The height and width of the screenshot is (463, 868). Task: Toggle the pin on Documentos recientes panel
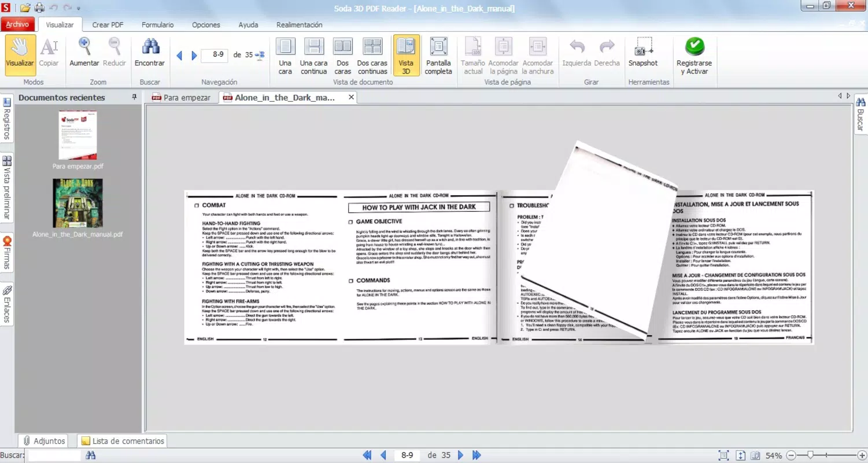pos(135,97)
